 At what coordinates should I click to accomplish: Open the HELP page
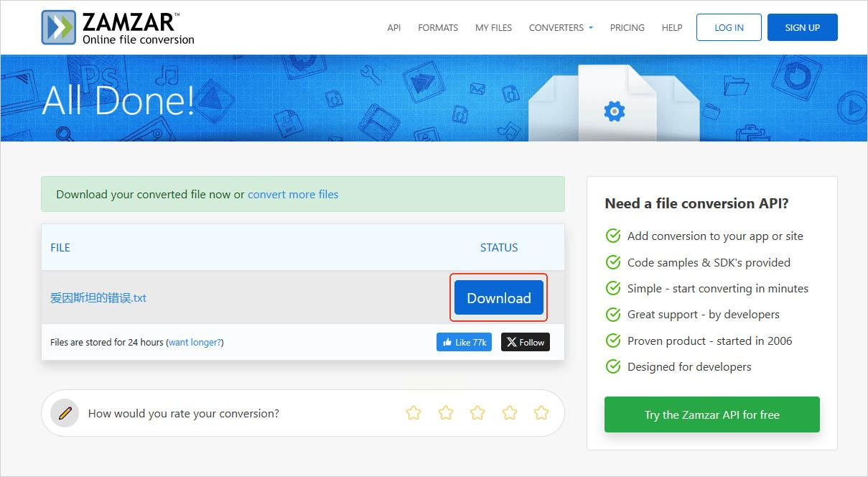pos(672,27)
